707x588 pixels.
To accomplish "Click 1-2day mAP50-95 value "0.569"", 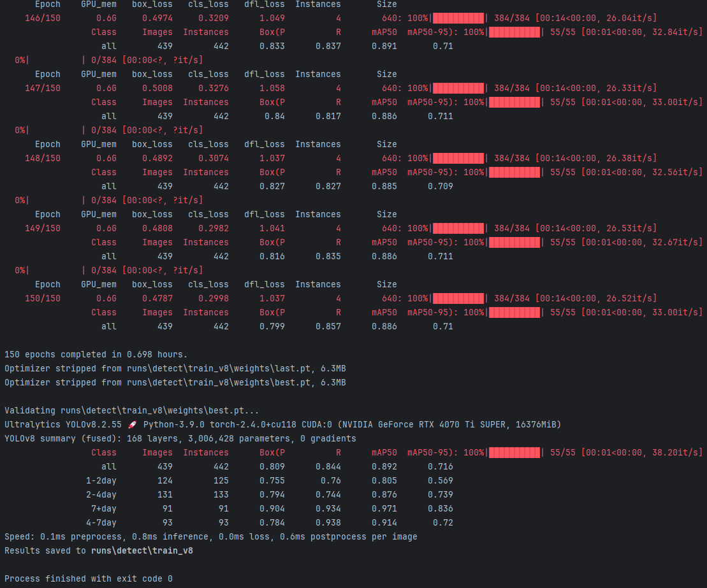I will coord(440,481).
